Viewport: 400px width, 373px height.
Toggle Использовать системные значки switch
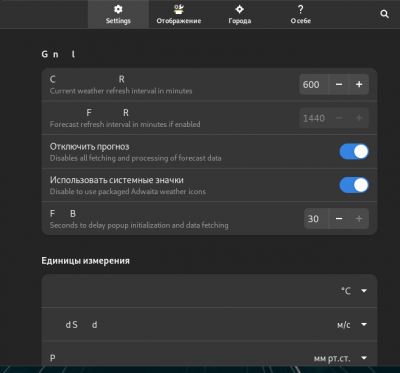coord(354,185)
